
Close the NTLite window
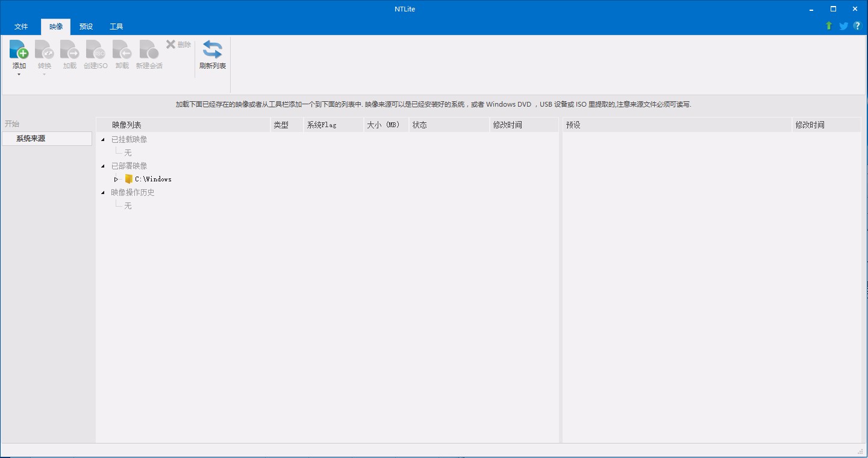coord(855,8)
